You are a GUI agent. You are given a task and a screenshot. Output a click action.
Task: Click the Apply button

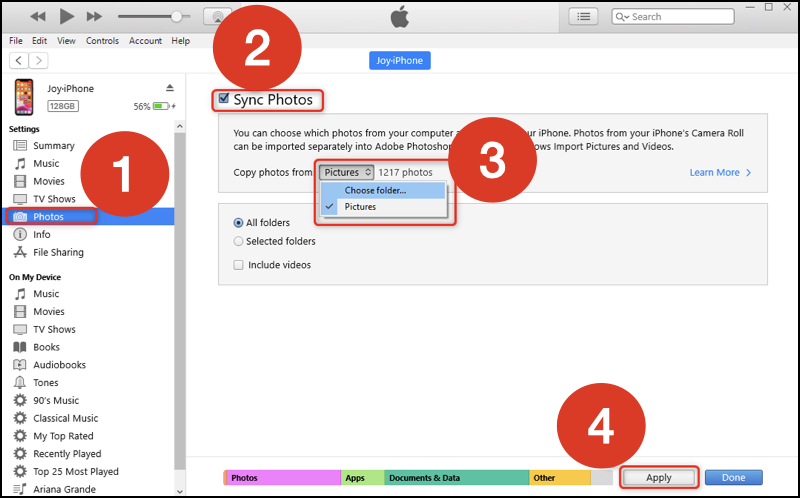658,478
